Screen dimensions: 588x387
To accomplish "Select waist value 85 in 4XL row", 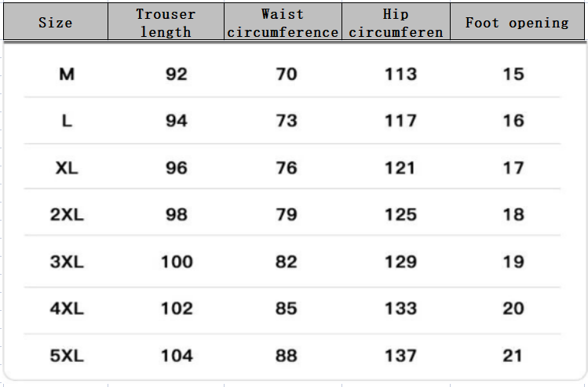I will [x=287, y=309].
